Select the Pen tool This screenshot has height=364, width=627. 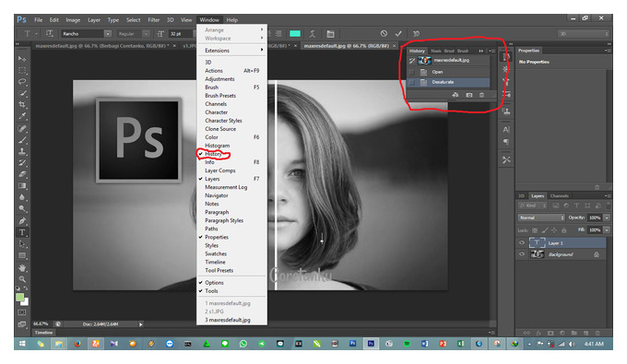click(x=22, y=221)
